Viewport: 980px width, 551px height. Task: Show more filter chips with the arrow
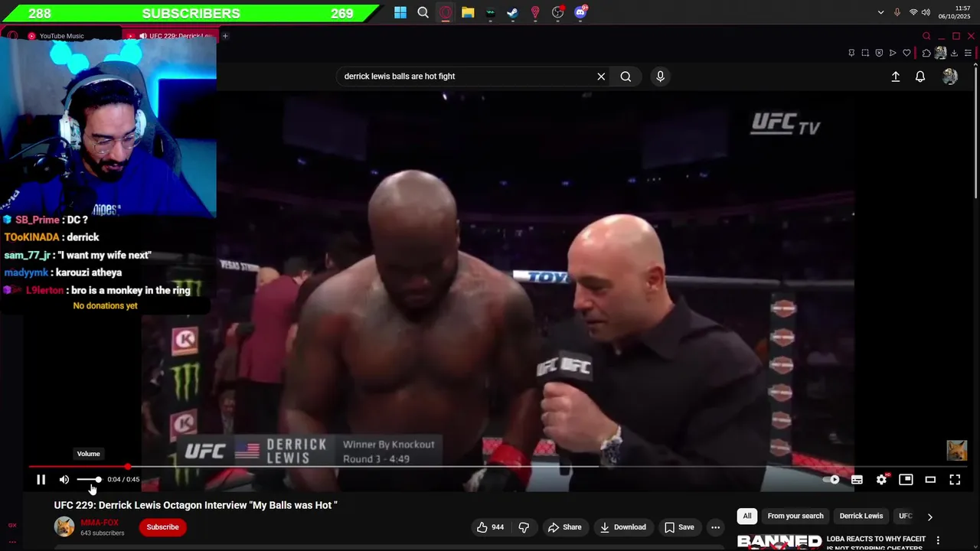pos(929,517)
